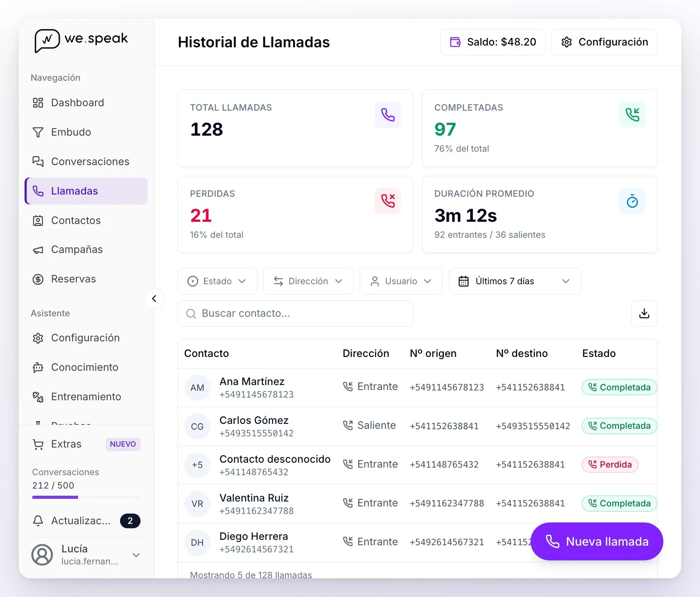Click the NUEVO badge next to Extras
Image resolution: width=700 pixels, height=597 pixels.
click(123, 444)
